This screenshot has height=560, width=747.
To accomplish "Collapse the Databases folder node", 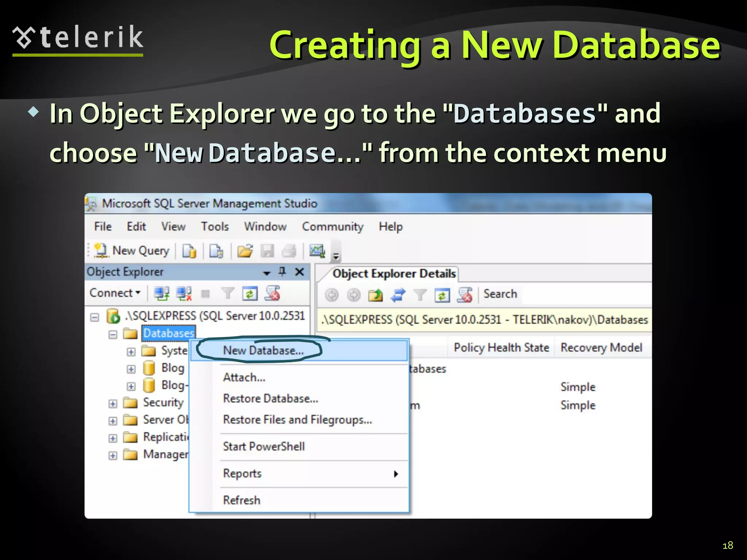I will [113, 334].
